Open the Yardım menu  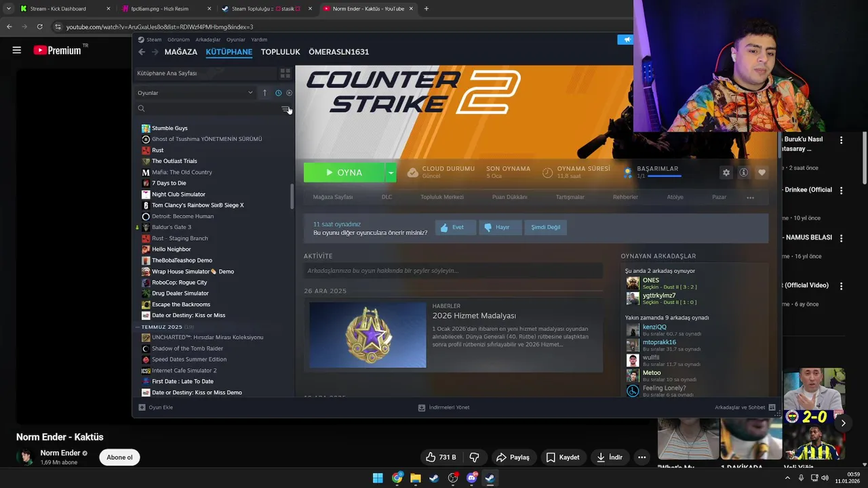259,39
